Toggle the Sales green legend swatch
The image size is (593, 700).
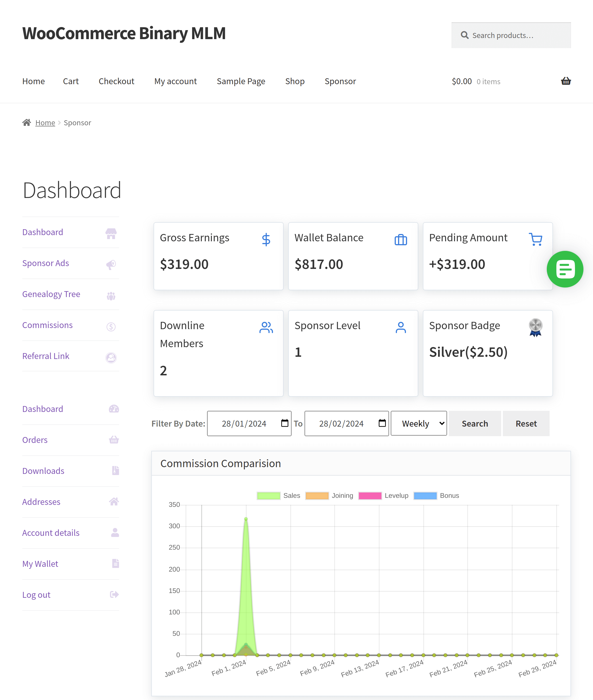tap(268, 496)
